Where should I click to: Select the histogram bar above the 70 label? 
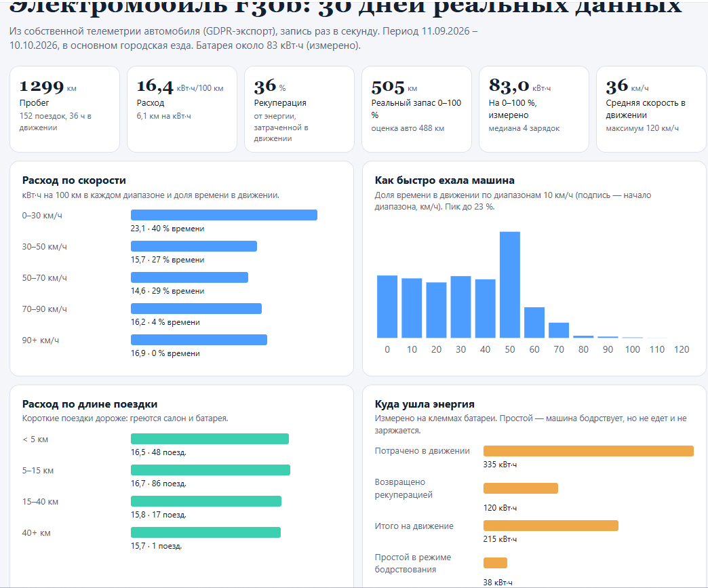click(559, 330)
